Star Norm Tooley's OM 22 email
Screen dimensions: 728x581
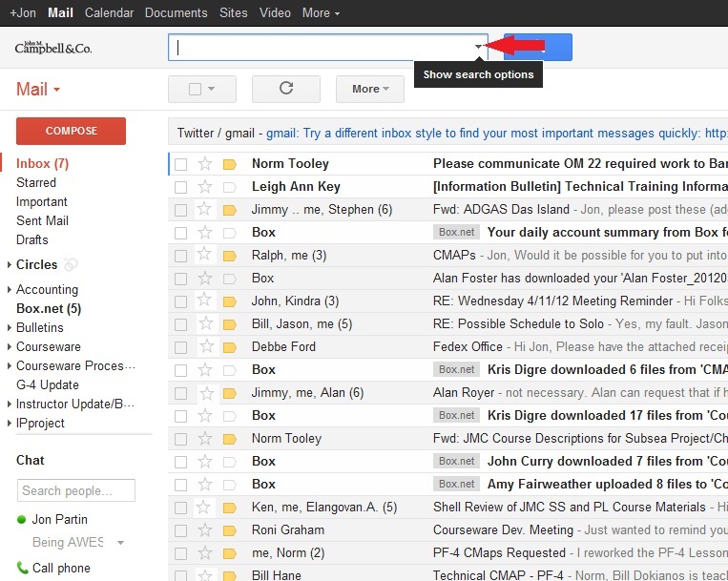pos(205,163)
